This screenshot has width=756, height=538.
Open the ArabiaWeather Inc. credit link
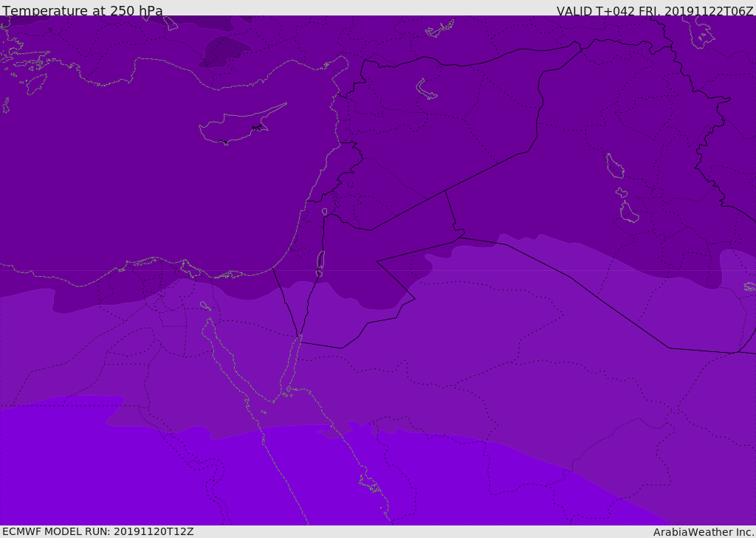pyautogui.click(x=704, y=532)
